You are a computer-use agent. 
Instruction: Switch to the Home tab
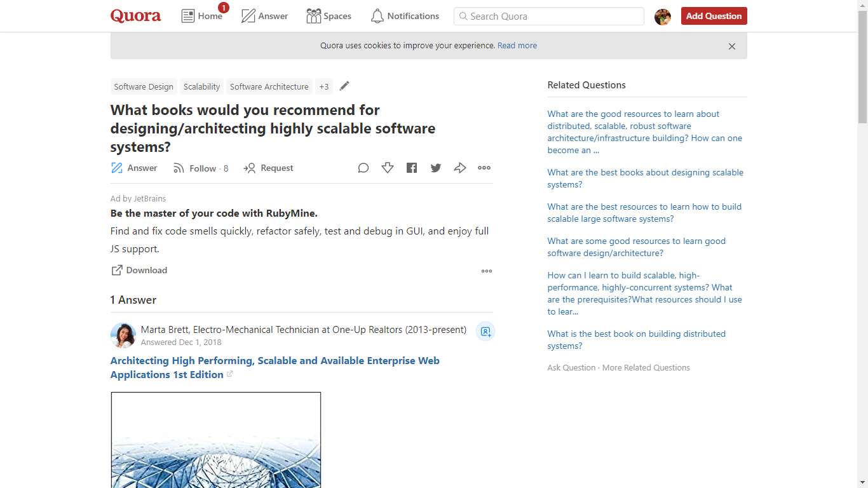pyautogui.click(x=202, y=16)
